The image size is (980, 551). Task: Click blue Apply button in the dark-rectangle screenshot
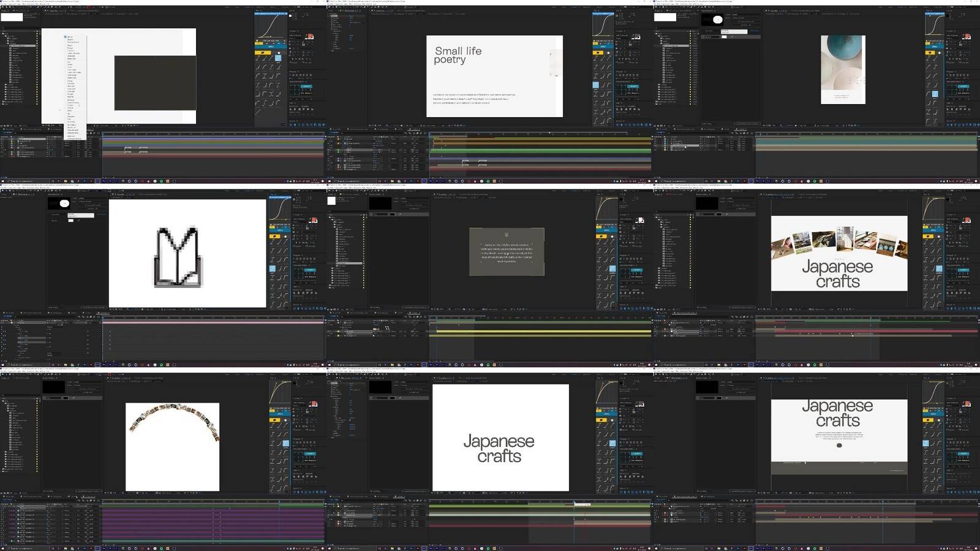(271, 46)
